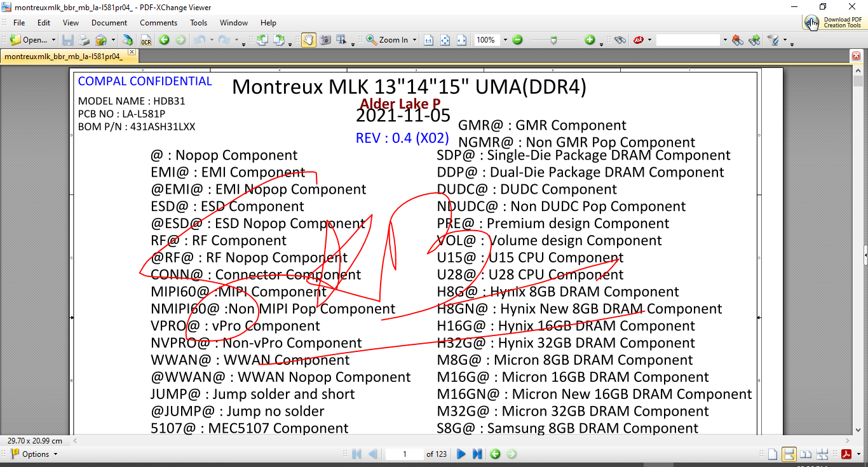The height and width of the screenshot is (467, 868).
Task: Open the View menu
Action: click(71, 23)
